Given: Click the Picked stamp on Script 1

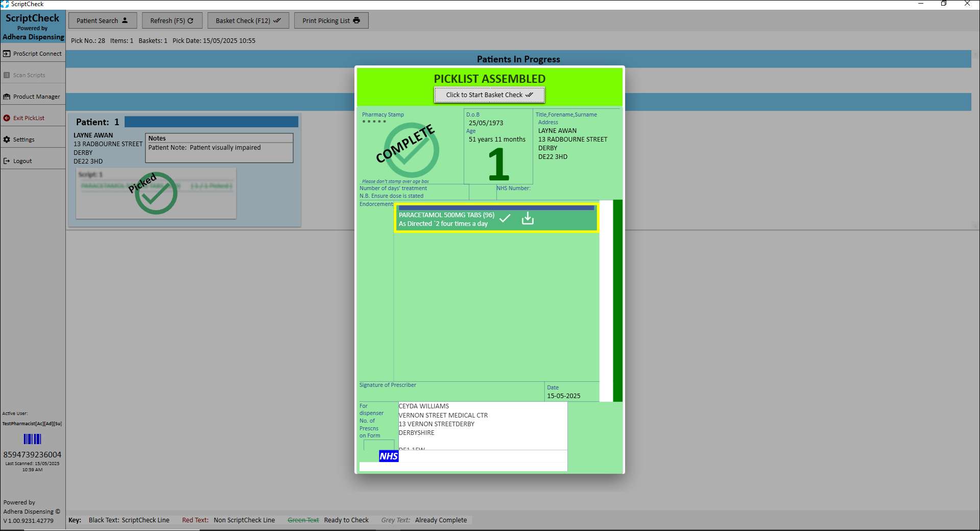Looking at the screenshot, I should [x=153, y=193].
